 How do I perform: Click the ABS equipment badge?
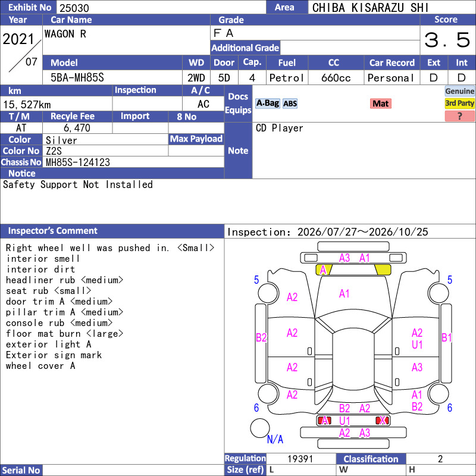[290, 104]
